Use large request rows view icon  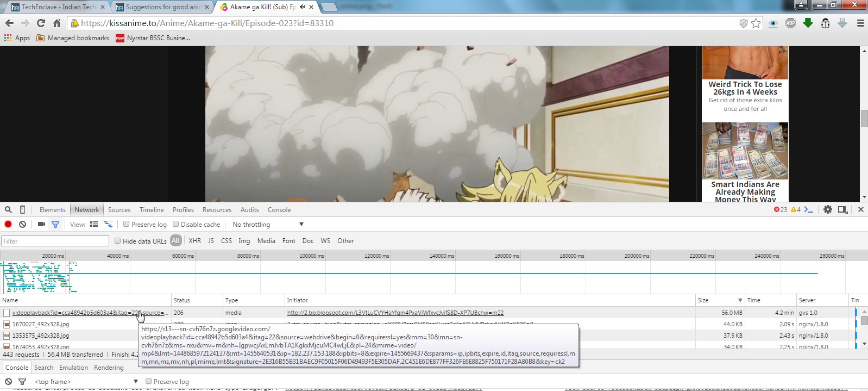(94, 224)
